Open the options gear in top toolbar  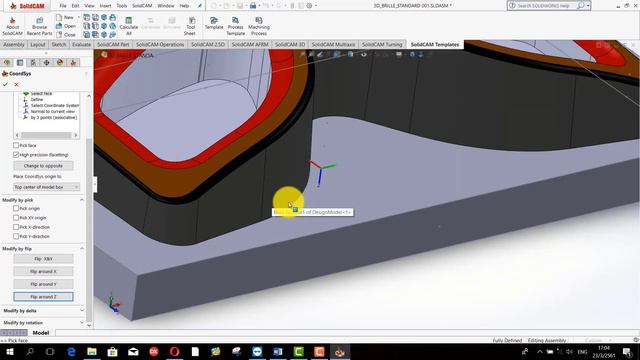309,6
